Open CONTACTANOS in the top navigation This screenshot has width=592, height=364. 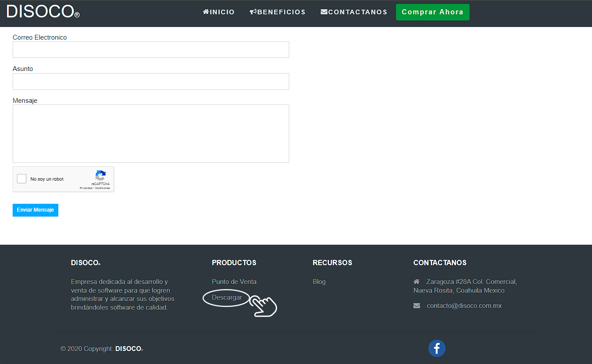pyautogui.click(x=354, y=12)
